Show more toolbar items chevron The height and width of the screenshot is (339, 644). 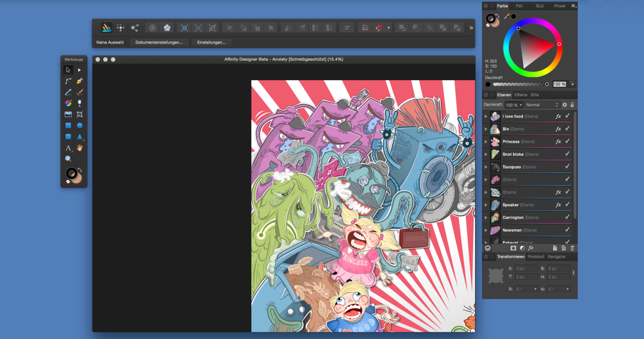[471, 28]
